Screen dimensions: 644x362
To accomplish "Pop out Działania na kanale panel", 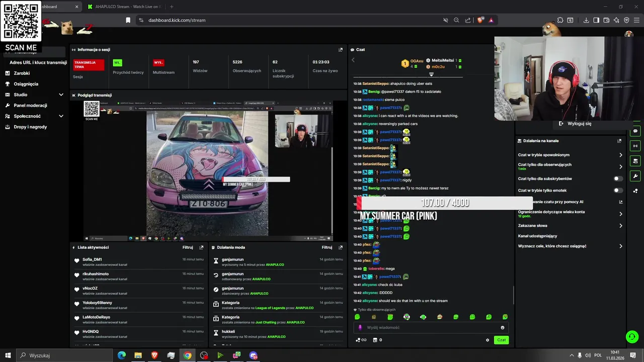I will click(619, 141).
